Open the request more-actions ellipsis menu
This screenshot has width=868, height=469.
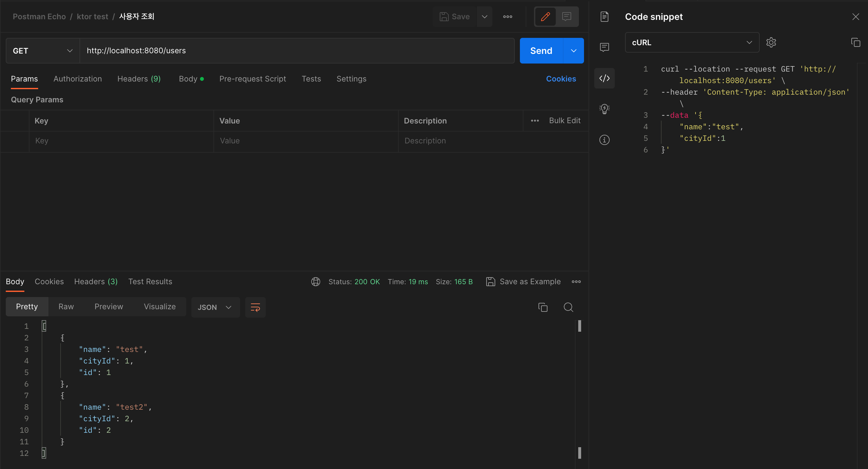coord(507,17)
